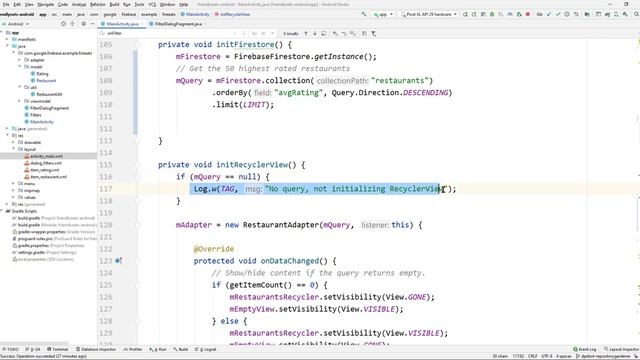Click the override gutter icon on line 123
The image size is (640, 360).
tap(118, 261)
